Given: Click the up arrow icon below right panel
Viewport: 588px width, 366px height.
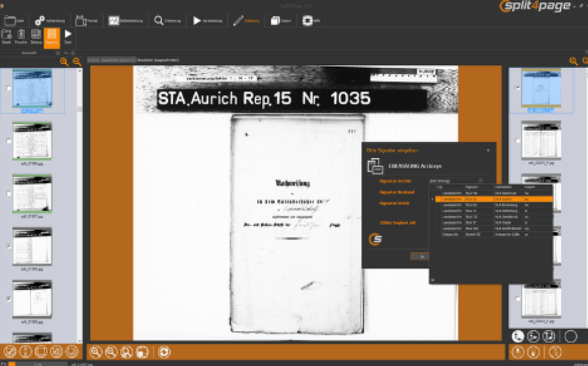Looking at the screenshot, I should coord(518,352).
